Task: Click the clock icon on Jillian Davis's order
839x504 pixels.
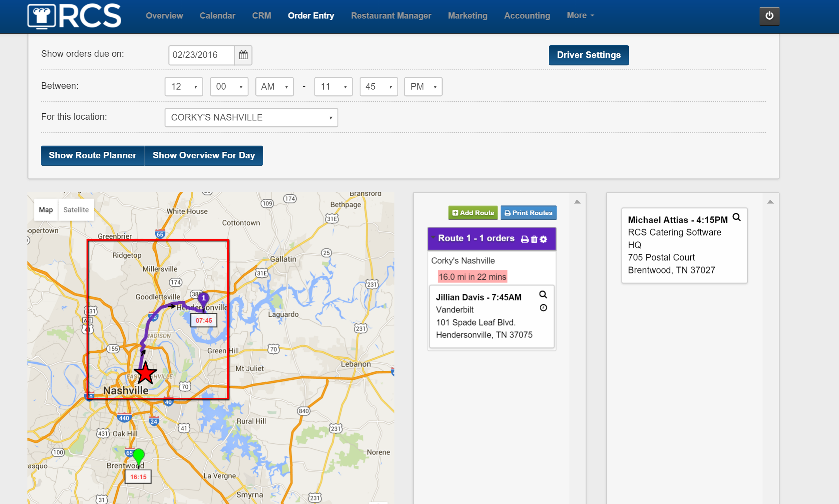Action: coord(543,308)
